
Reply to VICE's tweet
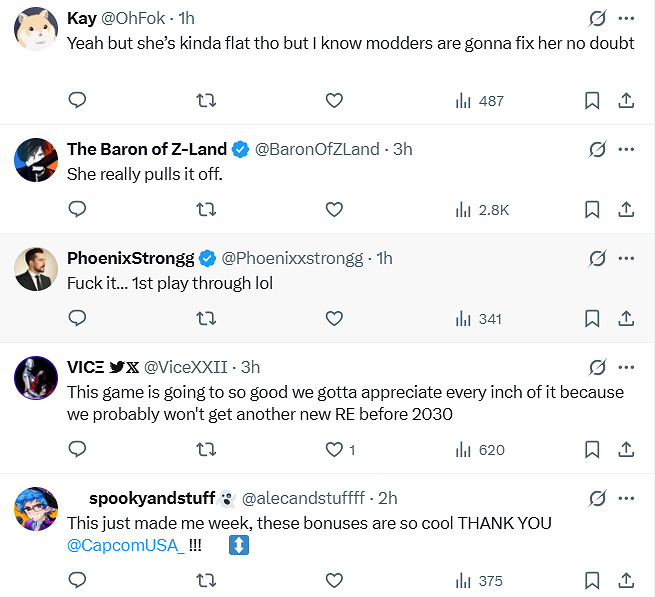pos(77,450)
